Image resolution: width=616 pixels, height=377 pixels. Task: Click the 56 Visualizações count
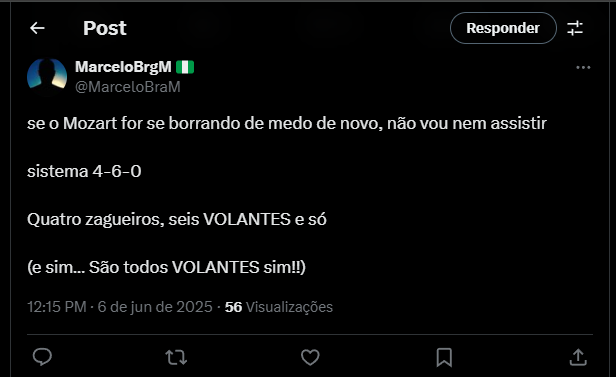(x=279, y=307)
